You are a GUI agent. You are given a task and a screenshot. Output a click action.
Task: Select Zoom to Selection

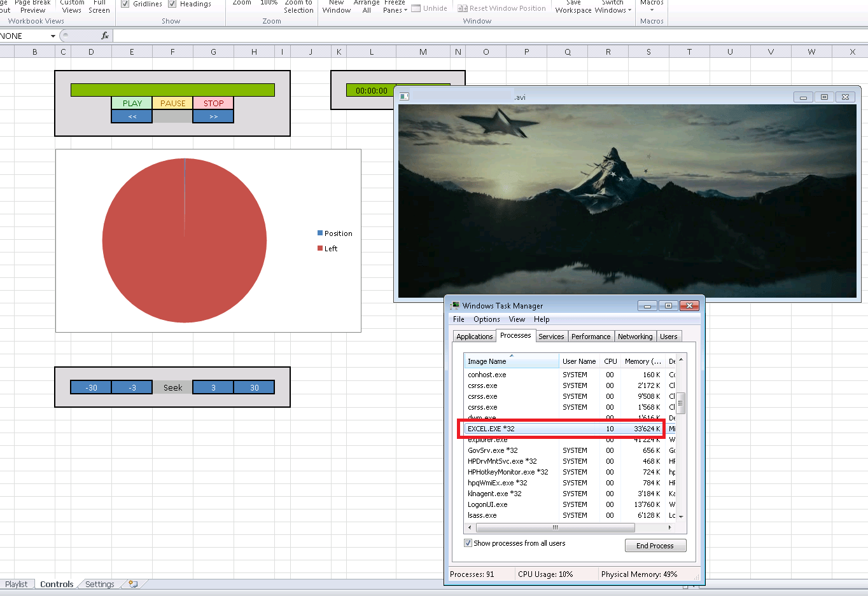tap(298, 7)
